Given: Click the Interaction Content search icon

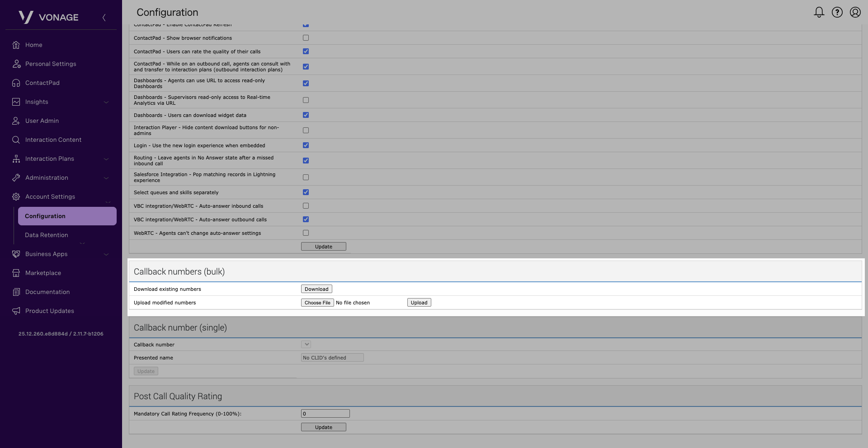Looking at the screenshot, I should click(16, 140).
